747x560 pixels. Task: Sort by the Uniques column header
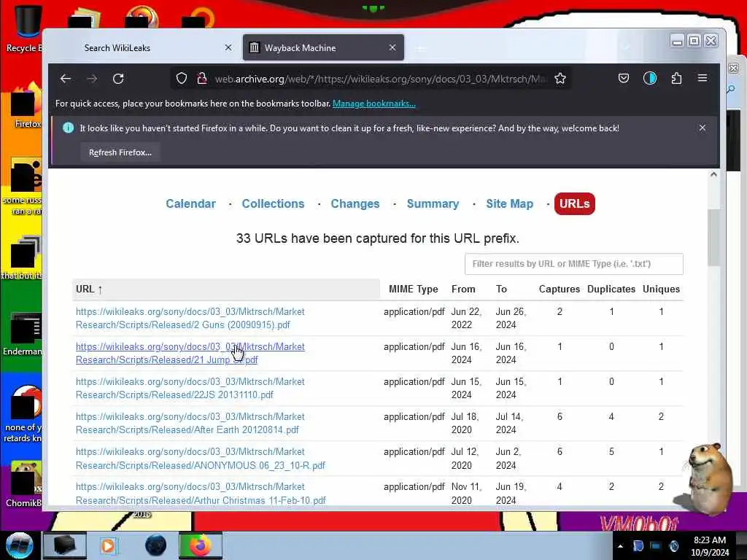tap(661, 289)
